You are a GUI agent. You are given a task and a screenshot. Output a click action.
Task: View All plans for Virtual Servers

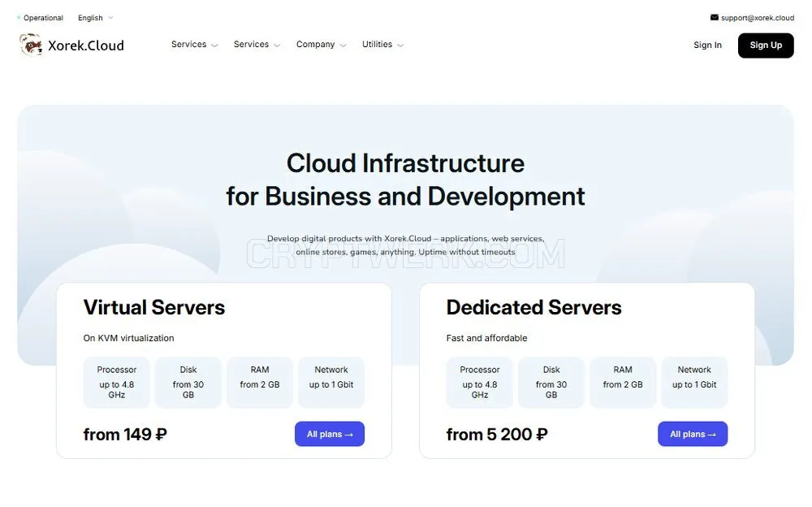pyautogui.click(x=330, y=434)
